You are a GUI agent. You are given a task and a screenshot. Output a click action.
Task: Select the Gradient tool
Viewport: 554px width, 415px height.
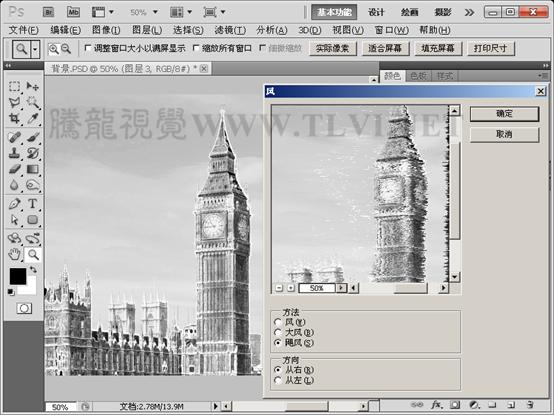[33, 169]
